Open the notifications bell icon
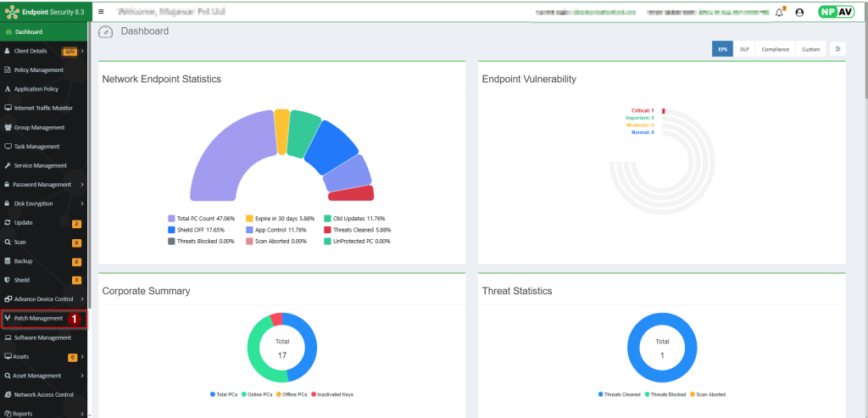868x418 pixels. click(x=779, y=12)
